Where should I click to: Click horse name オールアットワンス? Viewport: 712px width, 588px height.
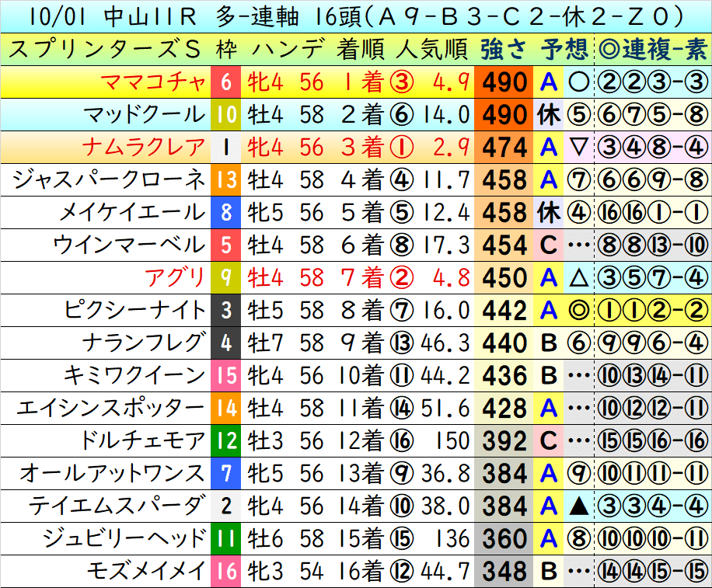point(113,474)
